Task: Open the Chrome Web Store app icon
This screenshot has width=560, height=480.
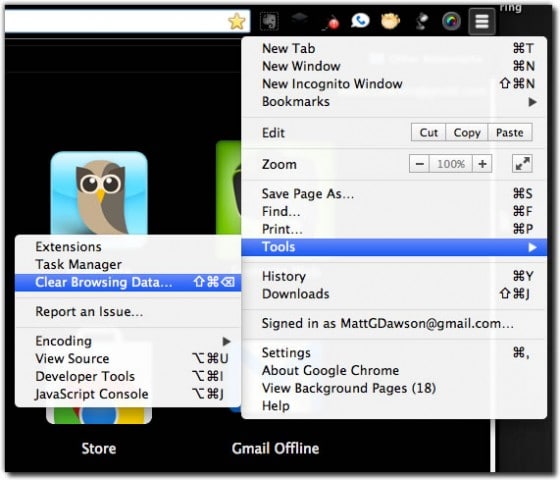Action: [x=99, y=415]
